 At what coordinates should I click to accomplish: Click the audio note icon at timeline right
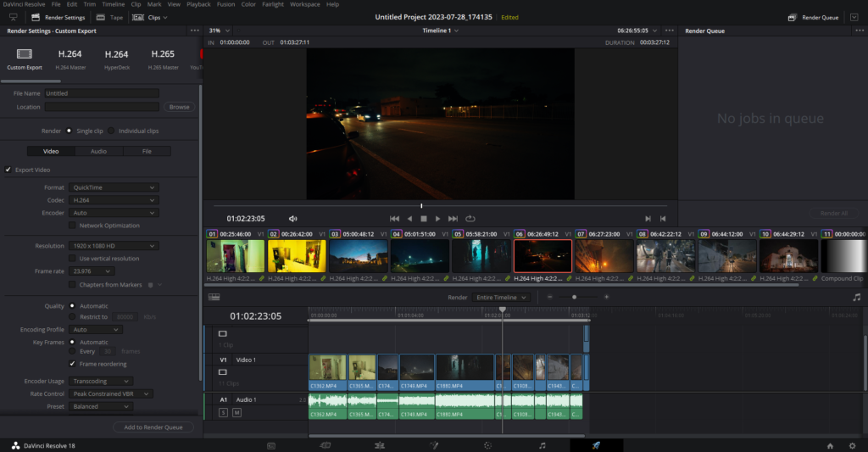[857, 298]
